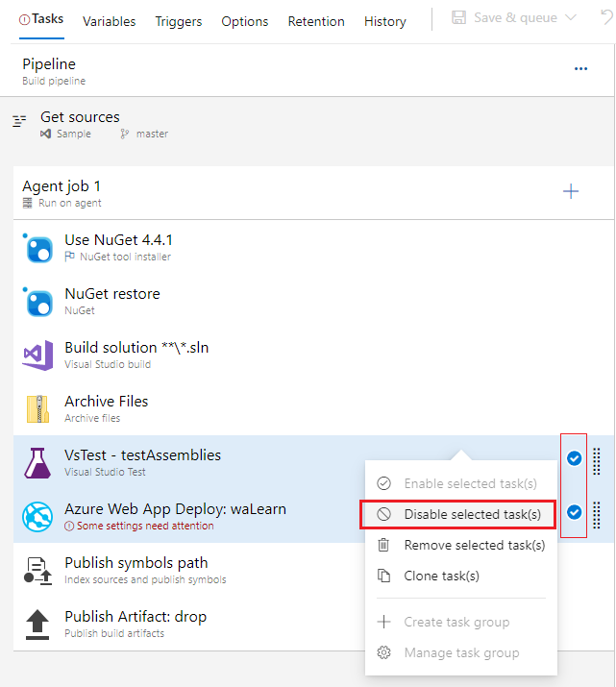Click the prohibited icon beside Disable selected task(s)

point(383,514)
